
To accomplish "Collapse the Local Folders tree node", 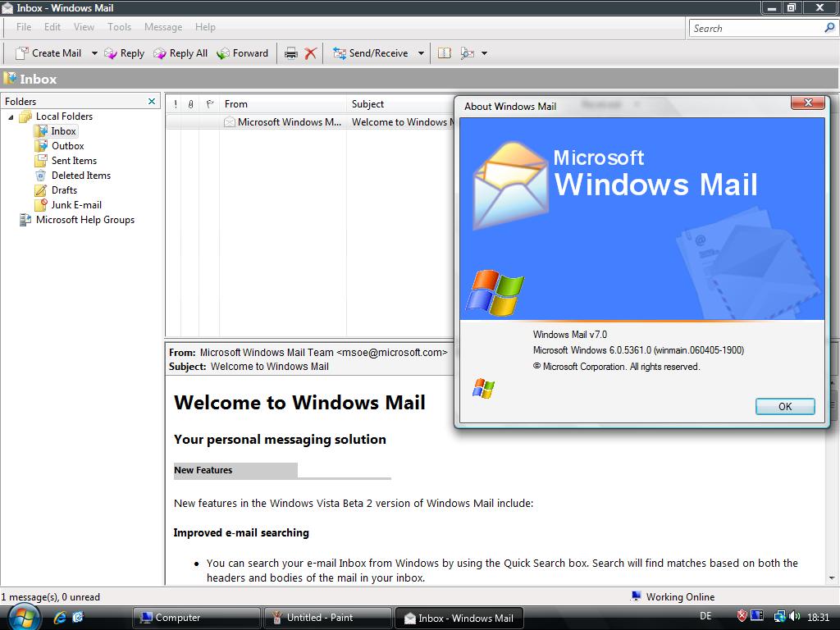I will tap(11, 116).
